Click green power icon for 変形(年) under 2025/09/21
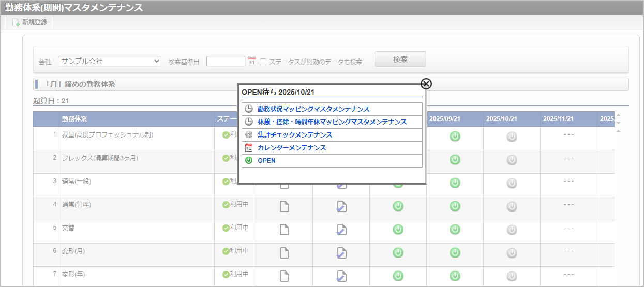 coord(455,276)
